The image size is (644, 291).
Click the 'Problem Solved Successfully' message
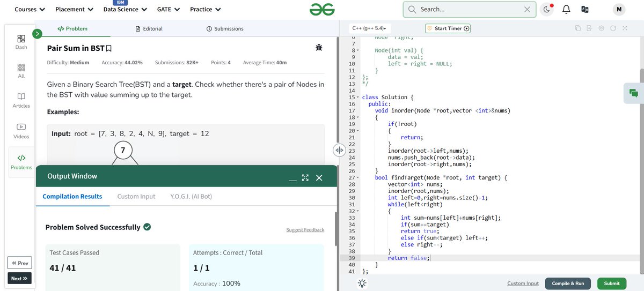[93, 227]
